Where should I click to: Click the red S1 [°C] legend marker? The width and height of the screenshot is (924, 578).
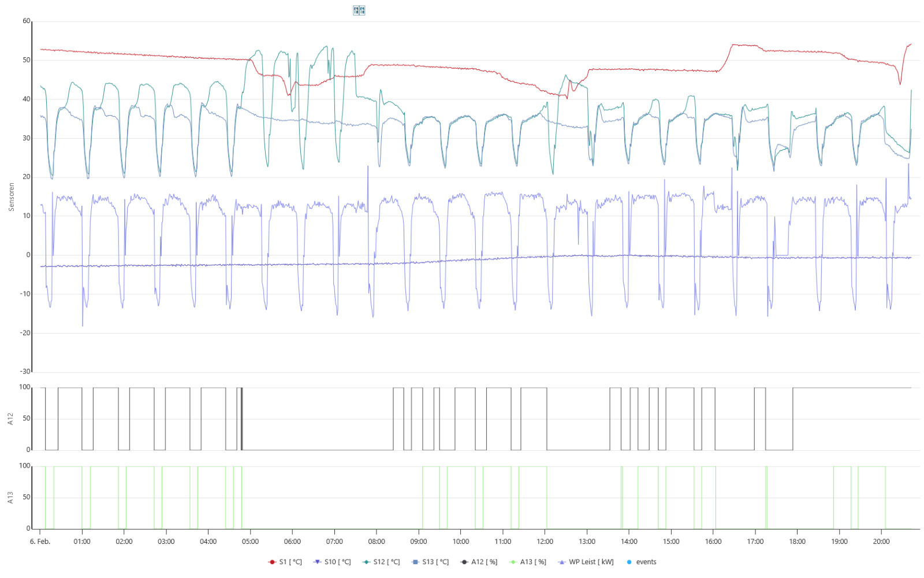pyautogui.click(x=272, y=562)
